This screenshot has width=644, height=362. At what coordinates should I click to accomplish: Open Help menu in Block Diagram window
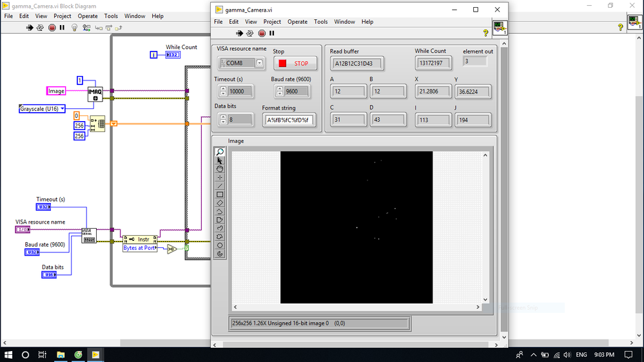pyautogui.click(x=157, y=16)
